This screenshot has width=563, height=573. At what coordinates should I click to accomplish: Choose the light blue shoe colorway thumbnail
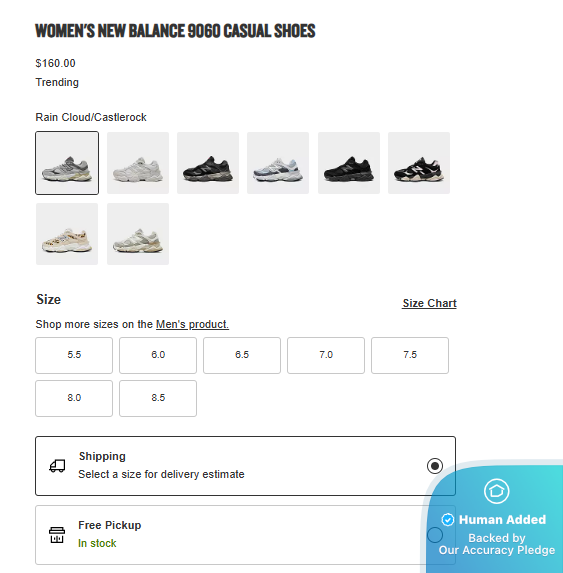278,163
